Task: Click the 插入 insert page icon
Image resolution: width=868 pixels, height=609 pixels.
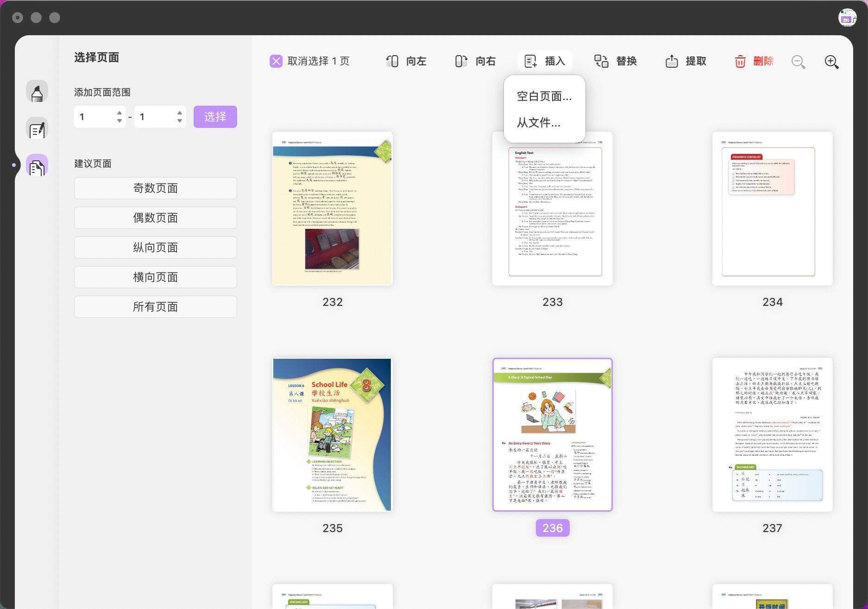Action: 530,61
